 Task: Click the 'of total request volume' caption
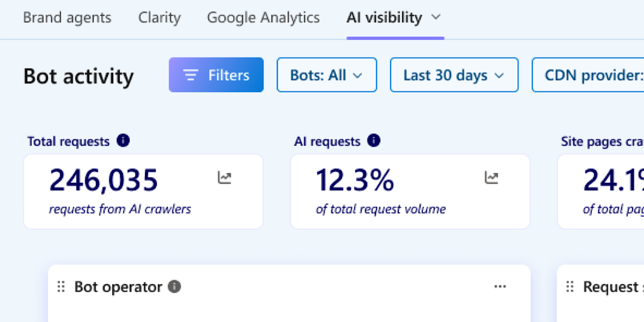(x=381, y=209)
